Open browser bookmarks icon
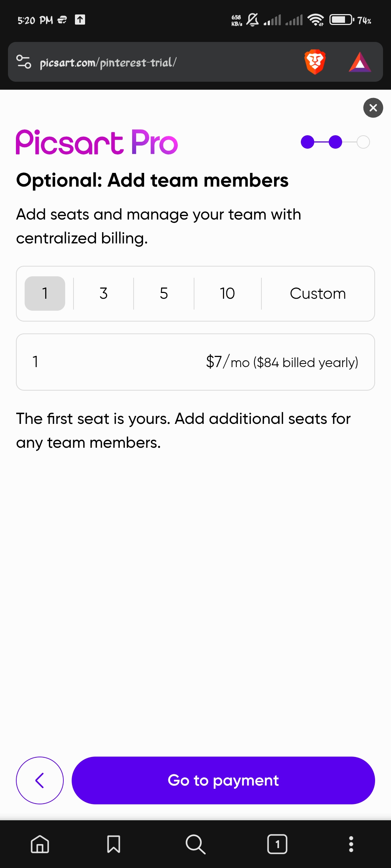Image resolution: width=391 pixels, height=868 pixels. pyautogui.click(x=114, y=844)
